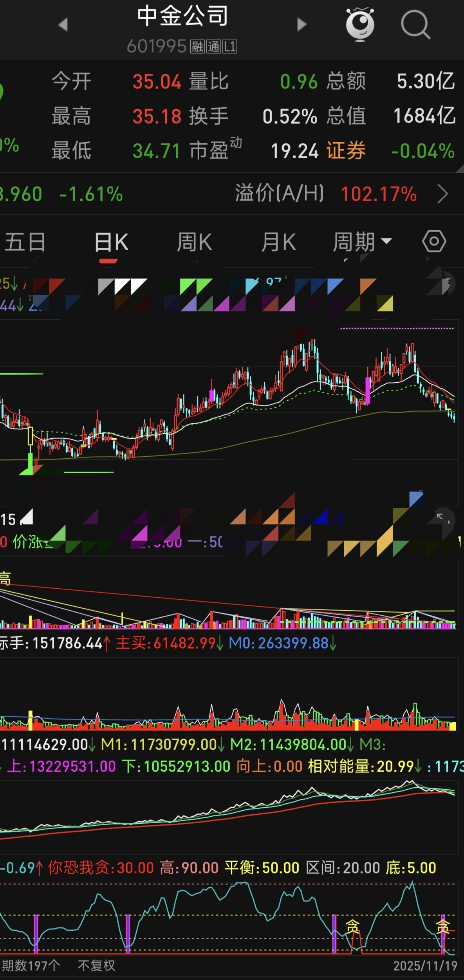Screen dimensions: 464x980
Task: Switch to 五日 chart tab
Action: pyautogui.click(x=25, y=242)
